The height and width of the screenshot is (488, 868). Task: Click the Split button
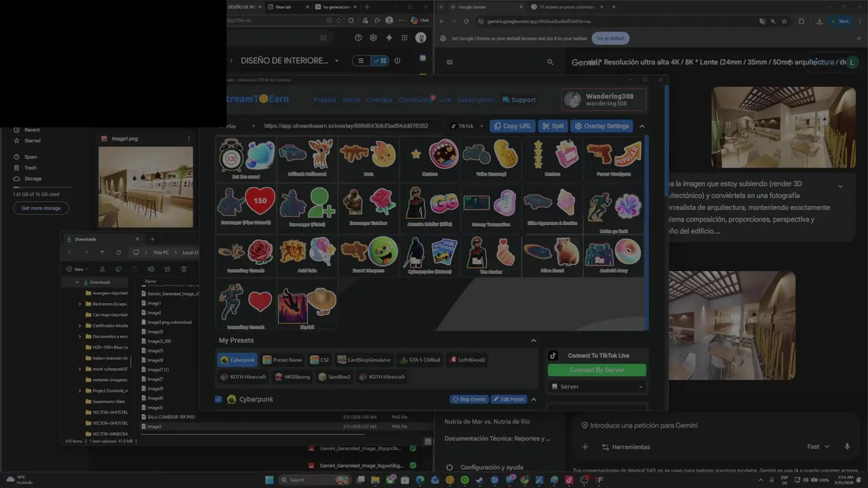point(553,126)
